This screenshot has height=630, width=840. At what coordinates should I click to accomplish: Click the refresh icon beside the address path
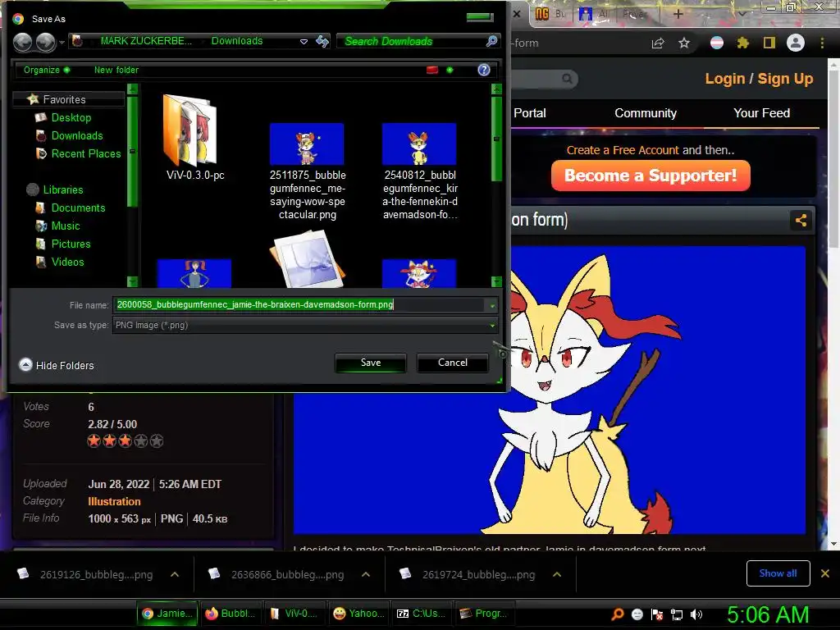pos(322,41)
